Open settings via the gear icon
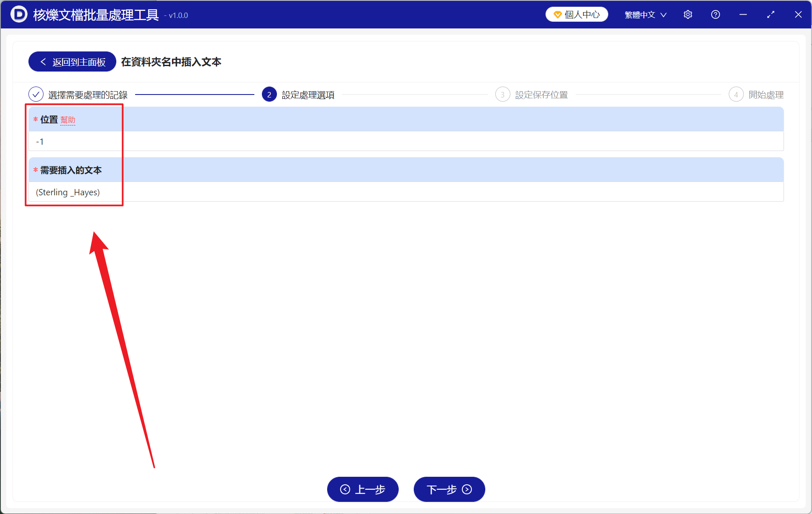This screenshot has height=514, width=812. point(688,15)
